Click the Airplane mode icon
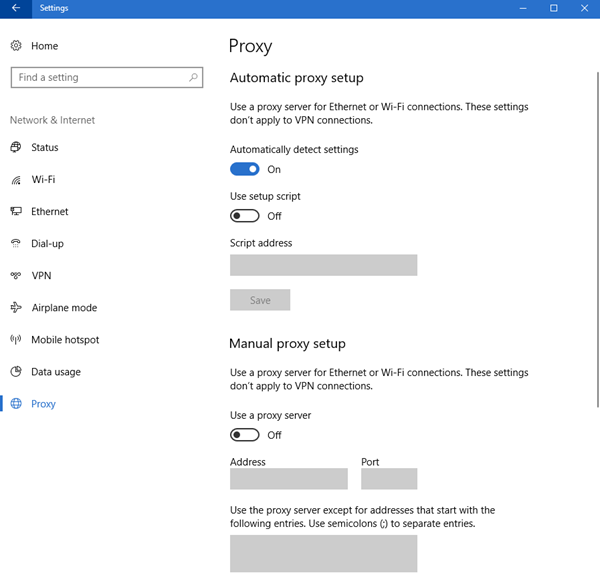600x575 pixels. [16, 308]
